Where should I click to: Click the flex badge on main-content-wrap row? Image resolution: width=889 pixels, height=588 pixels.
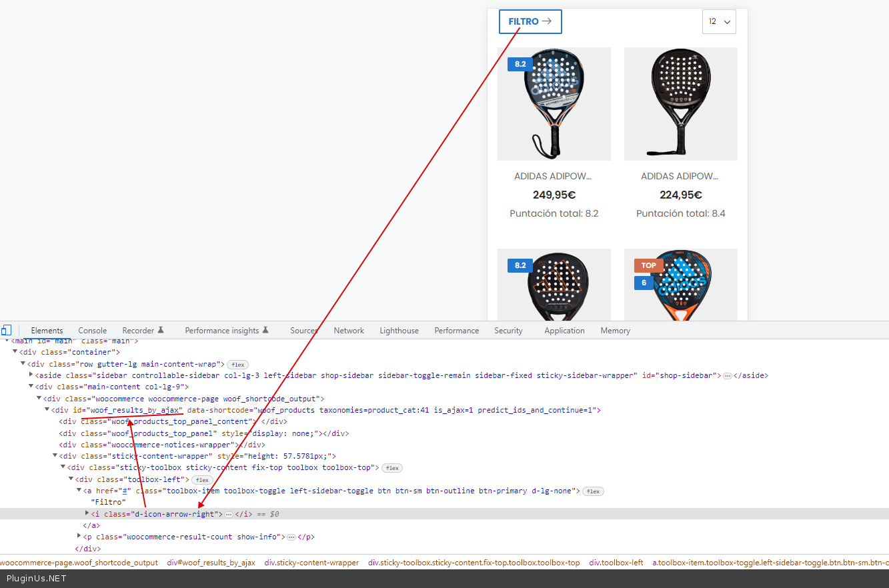click(238, 365)
